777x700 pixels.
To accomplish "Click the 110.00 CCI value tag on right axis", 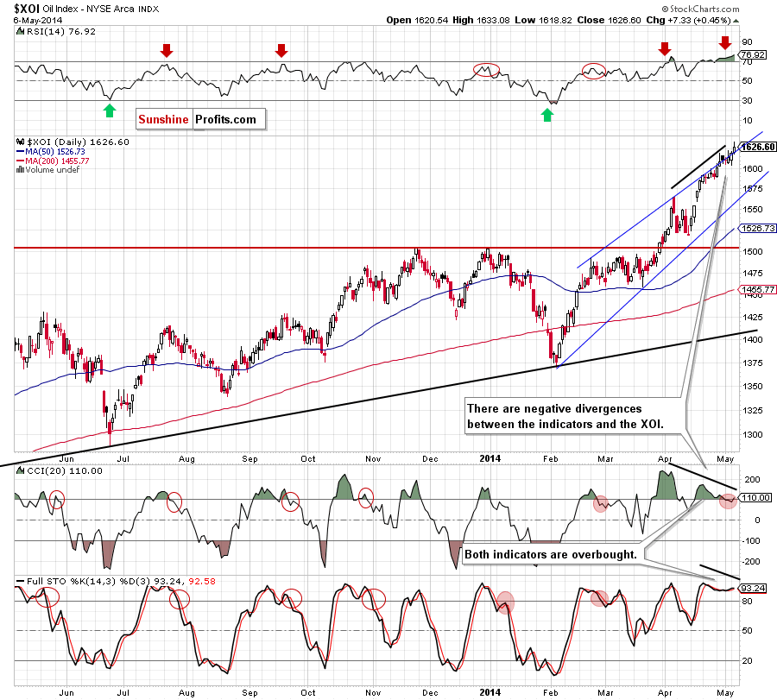I will pos(755,497).
